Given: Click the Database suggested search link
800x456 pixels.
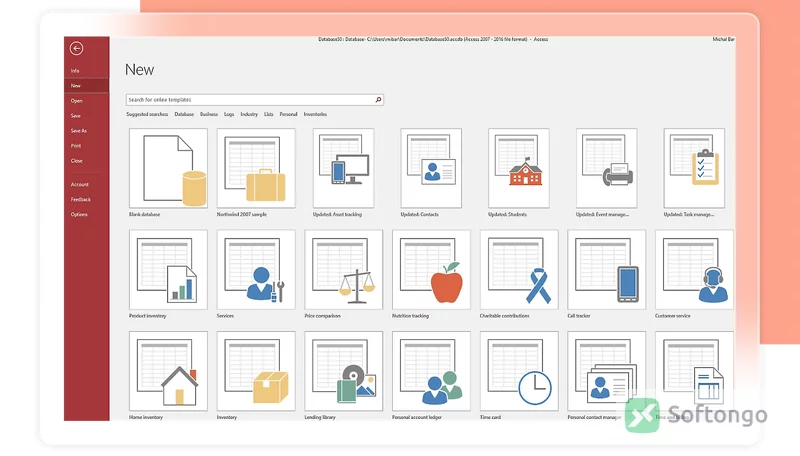Looking at the screenshot, I should [184, 114].
